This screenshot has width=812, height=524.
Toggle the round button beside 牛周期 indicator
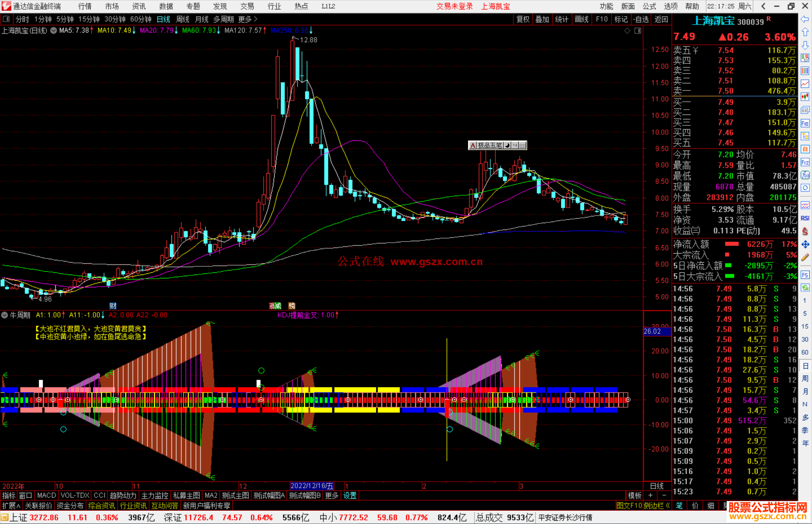click(x=5, y=315)
